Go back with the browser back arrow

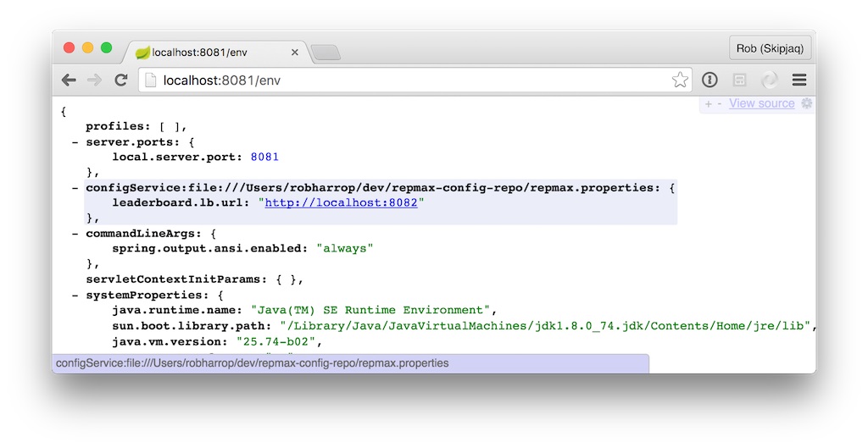click(x=69, y=80)
